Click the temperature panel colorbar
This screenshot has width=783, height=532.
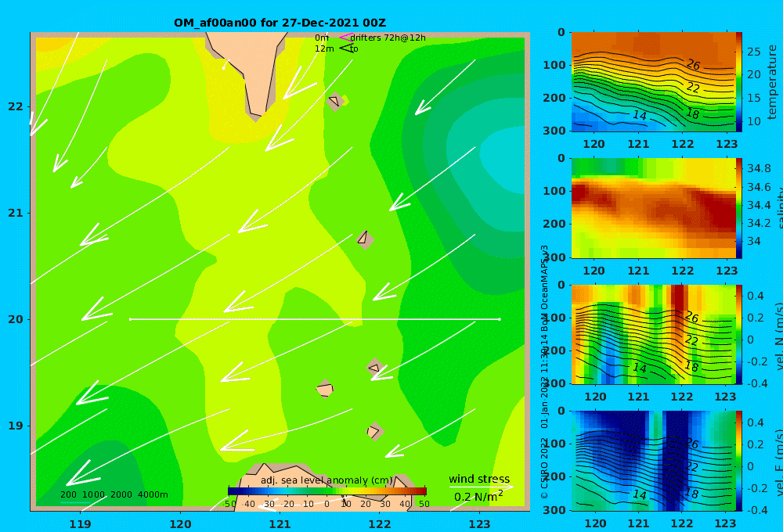click(x=738, y=82)
